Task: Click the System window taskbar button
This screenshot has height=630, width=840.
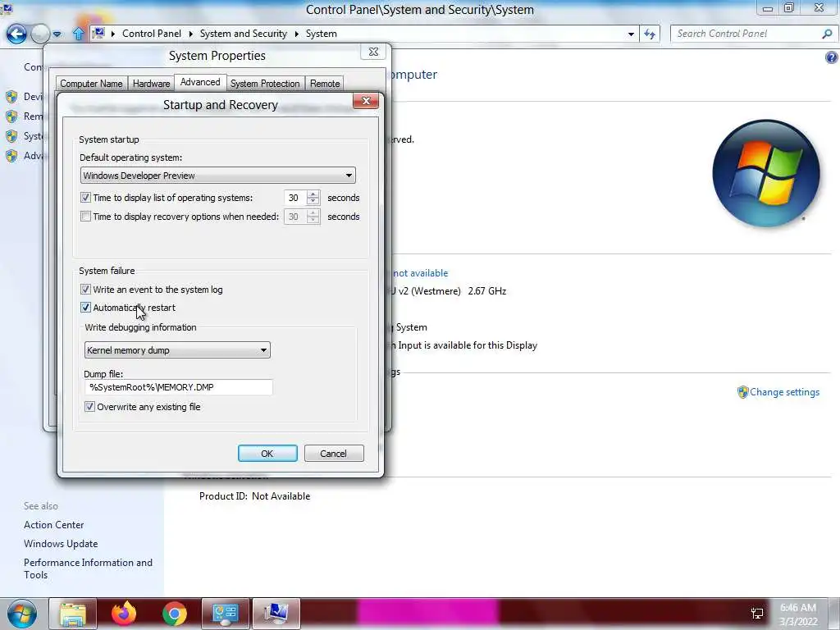Action: click(276, 614)
